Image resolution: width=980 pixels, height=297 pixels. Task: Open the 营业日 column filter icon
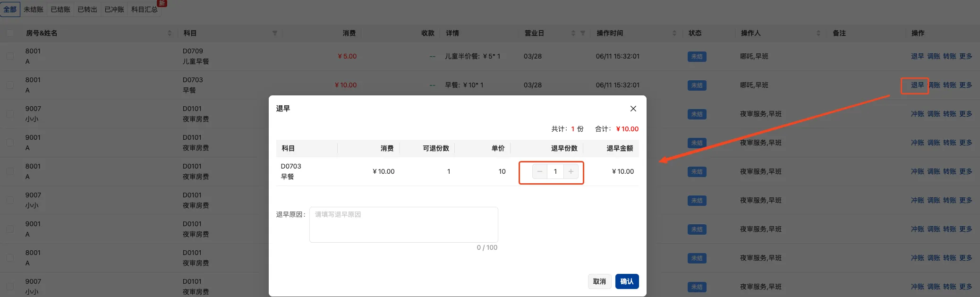click(583, 33)
